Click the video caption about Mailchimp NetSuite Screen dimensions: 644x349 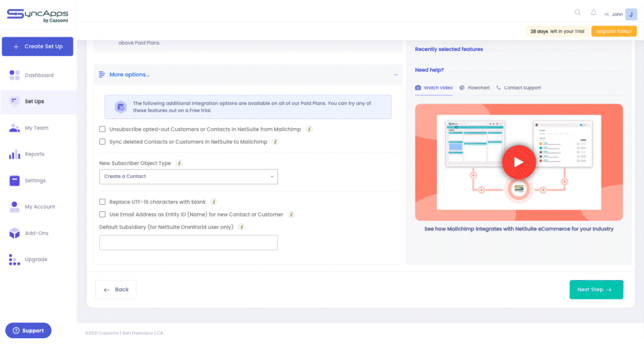[x=518, y=229]
